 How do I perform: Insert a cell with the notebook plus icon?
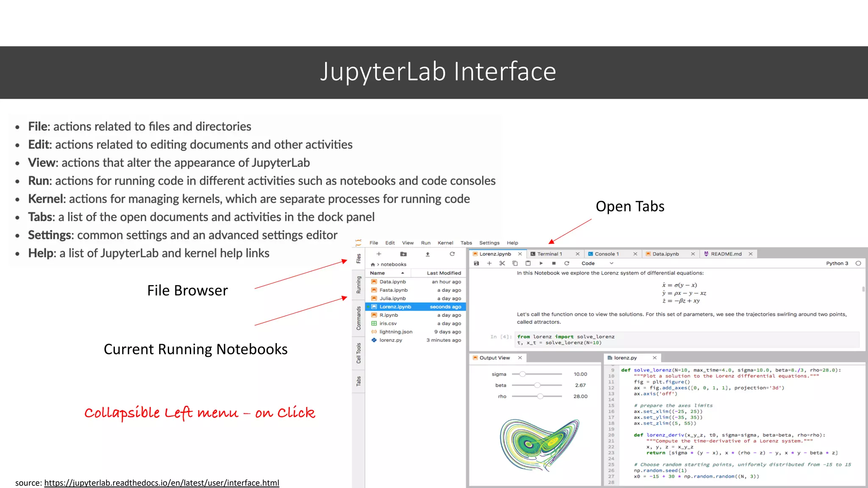coord(489,263)
